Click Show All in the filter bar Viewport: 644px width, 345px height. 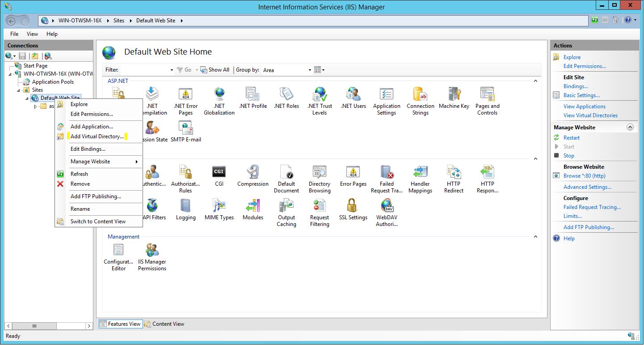point(215,70)
